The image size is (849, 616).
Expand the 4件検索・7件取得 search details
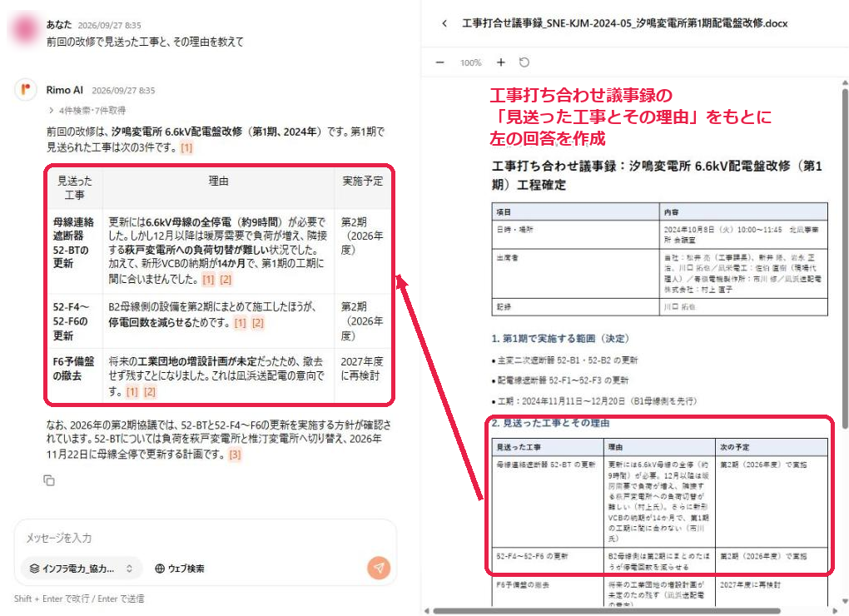coord(87,111)
